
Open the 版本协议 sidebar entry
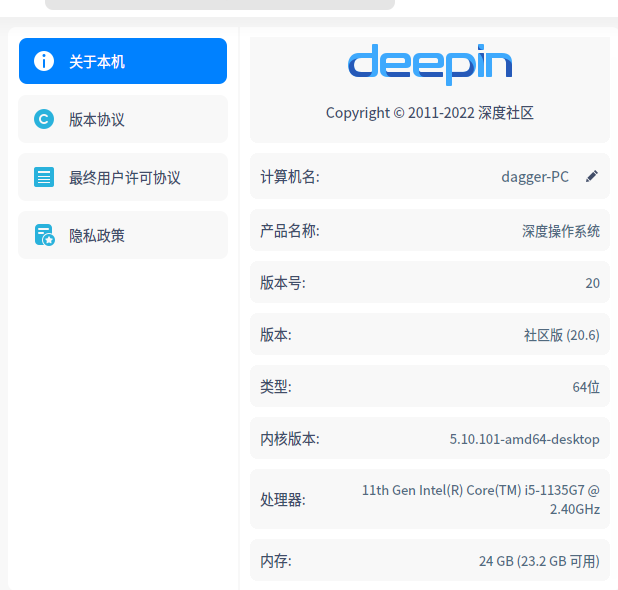coord(123,119)
